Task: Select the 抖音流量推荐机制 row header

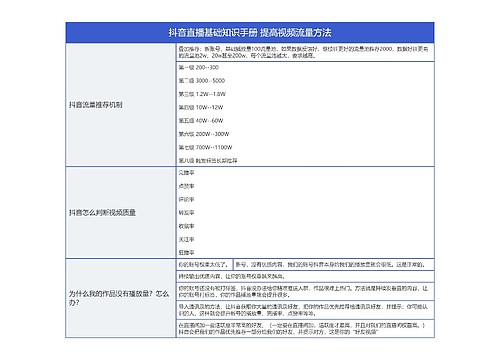Action: pyautogui.click(x=121, y=105)
